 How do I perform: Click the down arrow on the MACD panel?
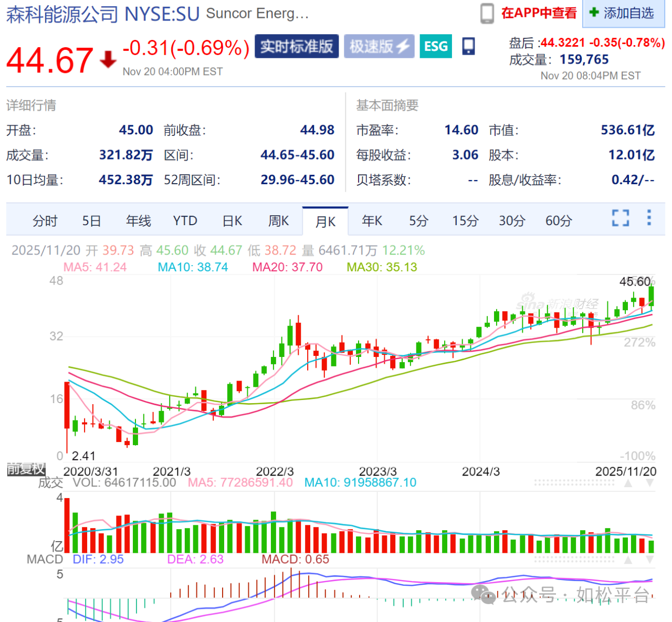(650, 560)
